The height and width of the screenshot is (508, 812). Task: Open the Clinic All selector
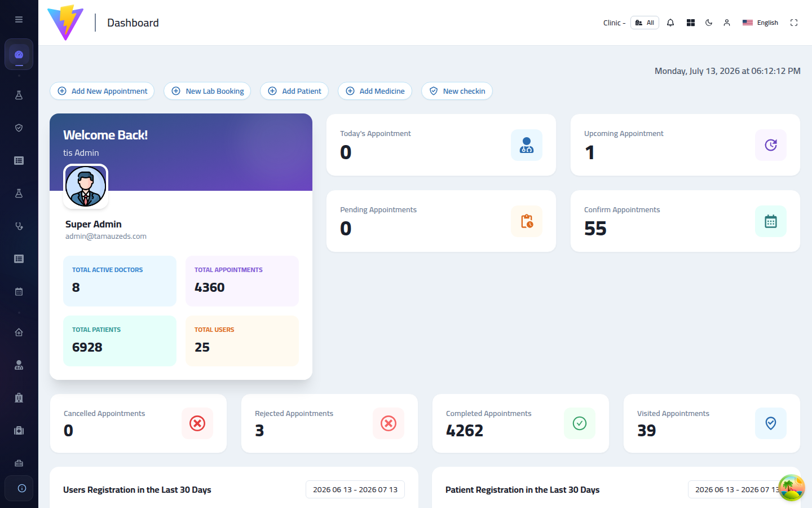(x=645, y=23)
